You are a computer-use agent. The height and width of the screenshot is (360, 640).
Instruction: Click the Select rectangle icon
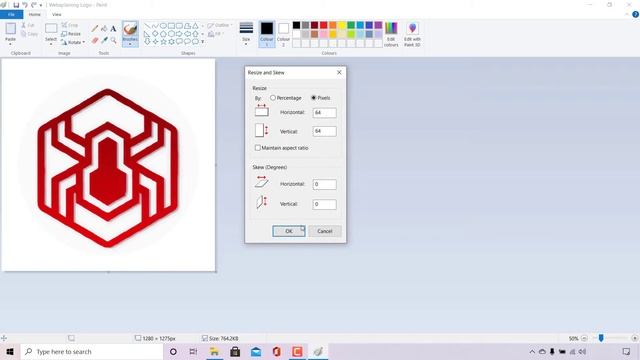pyautogui.click(x=51, y=28)
